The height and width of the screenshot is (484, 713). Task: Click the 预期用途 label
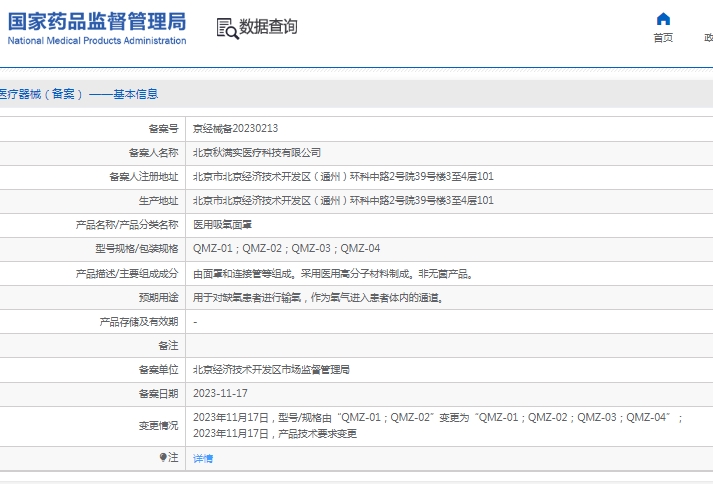(159, 297)
